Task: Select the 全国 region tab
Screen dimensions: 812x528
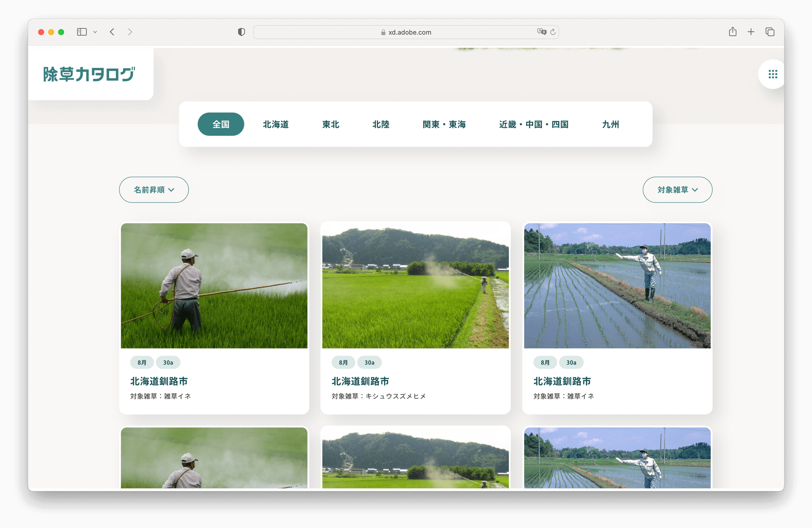Action: (221, 124)
